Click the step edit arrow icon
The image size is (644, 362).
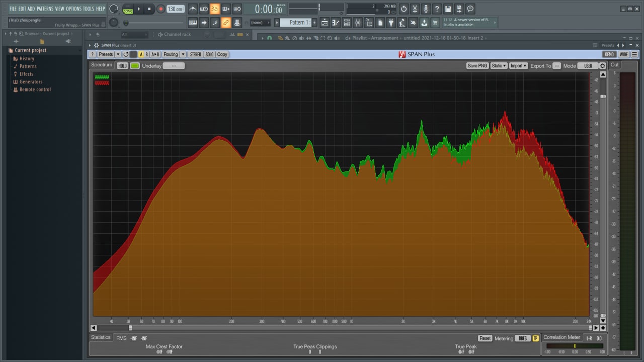204,23
